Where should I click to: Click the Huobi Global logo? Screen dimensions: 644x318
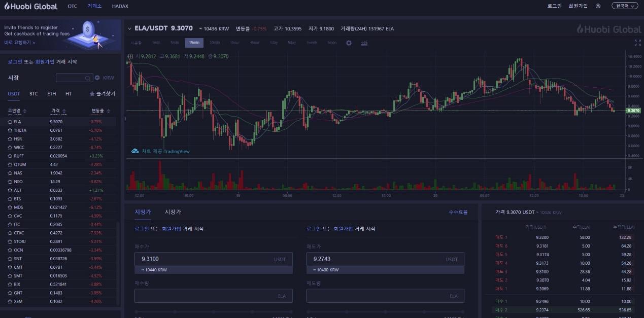point(31,6)
